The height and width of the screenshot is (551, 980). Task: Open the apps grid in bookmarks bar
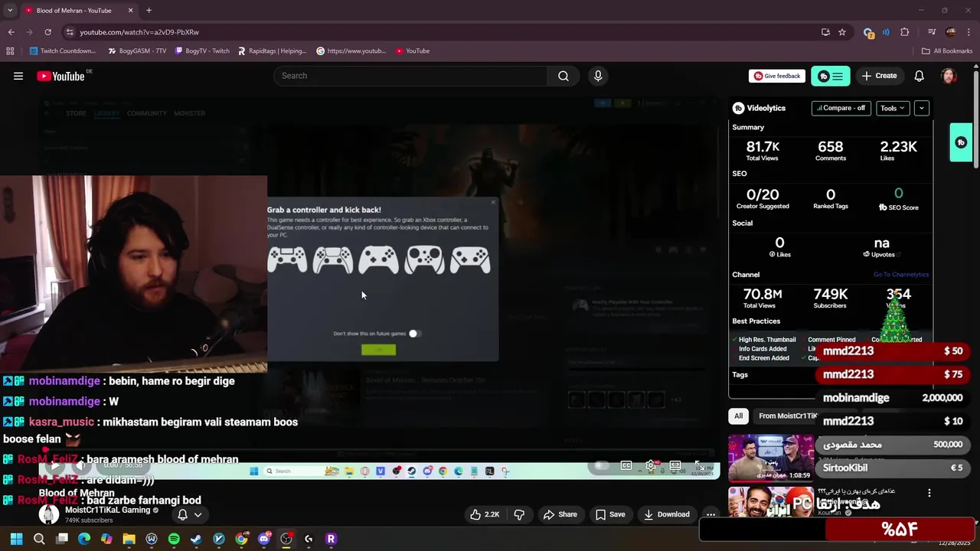tap(10, 51)
